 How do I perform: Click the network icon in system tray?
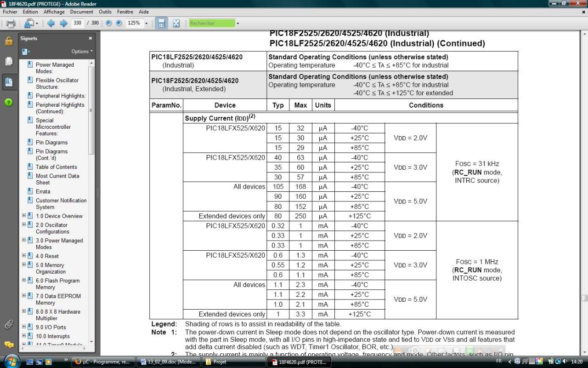click(558, 362)
